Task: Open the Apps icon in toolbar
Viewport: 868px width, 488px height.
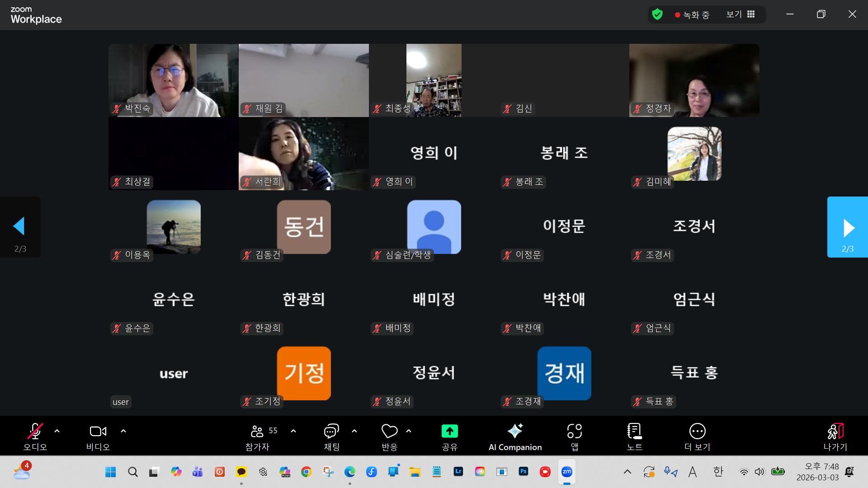Action: coord(574,432)
